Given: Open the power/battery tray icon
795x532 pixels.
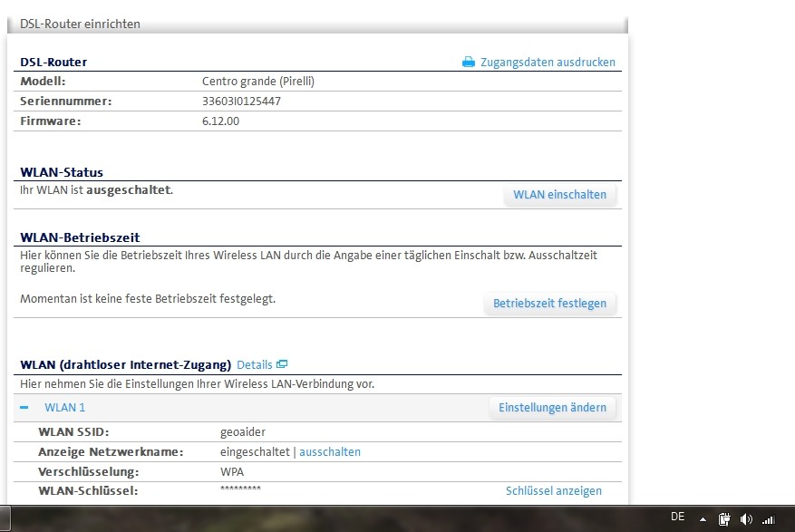Looking at the screenshot, I should pos(724,519).
